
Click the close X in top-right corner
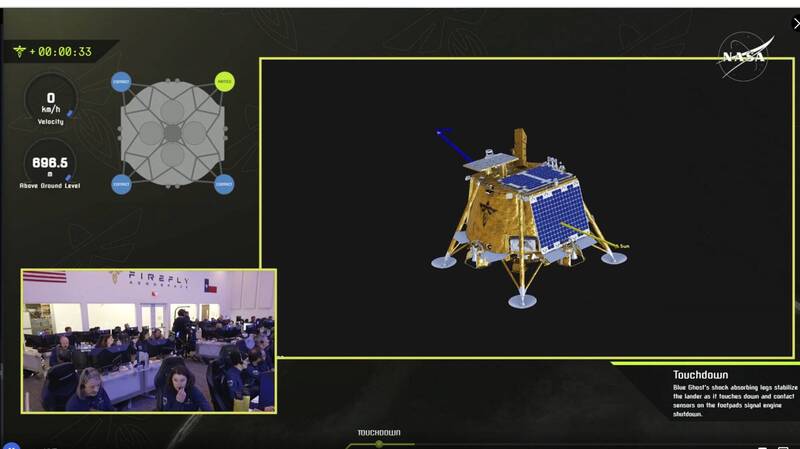click(795, 23)
